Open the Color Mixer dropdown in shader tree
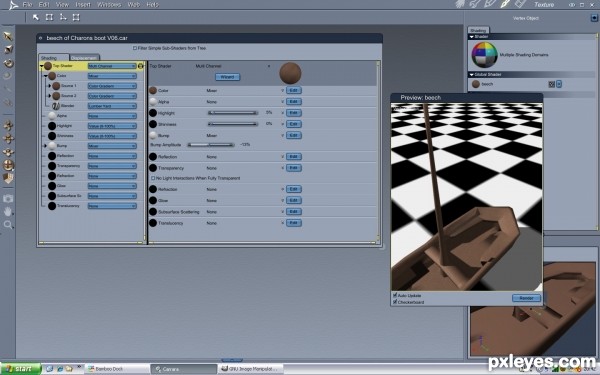Screen dimensions: 600x375 112,76
